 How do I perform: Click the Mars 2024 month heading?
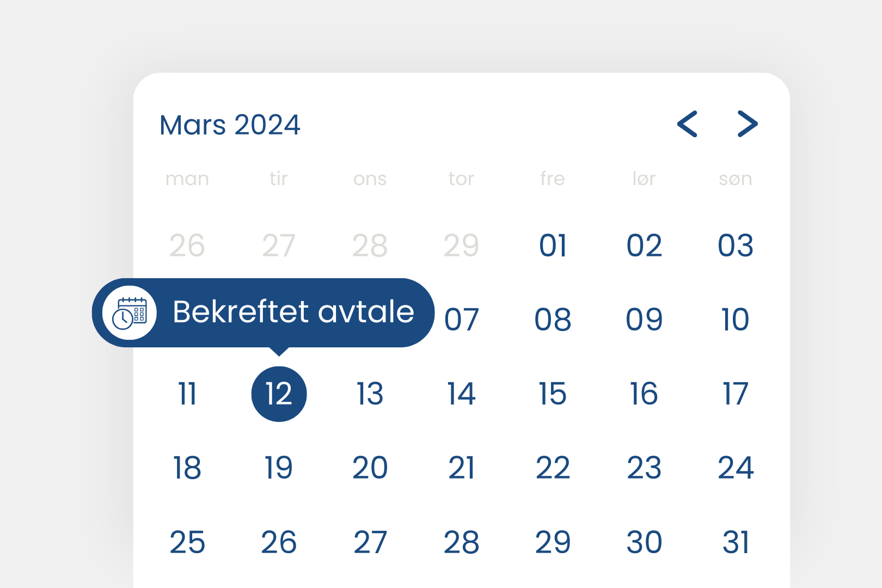coord(230,125)
